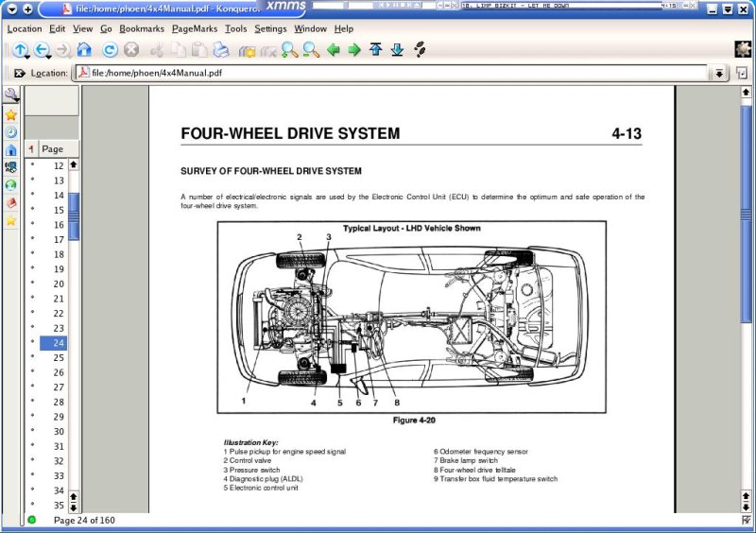Open the Network globe icon in sidebar
756x533 pixels.
click(x=11, y=185)
